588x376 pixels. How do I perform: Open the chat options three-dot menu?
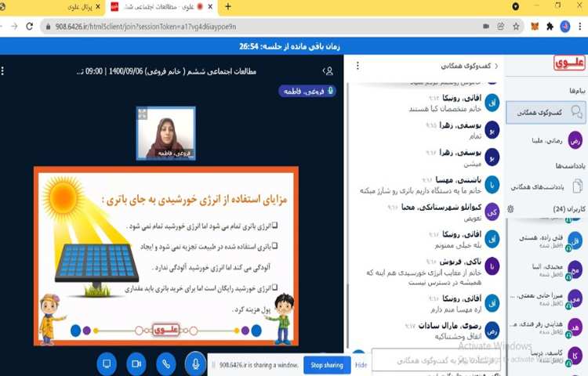click(x=358, y=66)
